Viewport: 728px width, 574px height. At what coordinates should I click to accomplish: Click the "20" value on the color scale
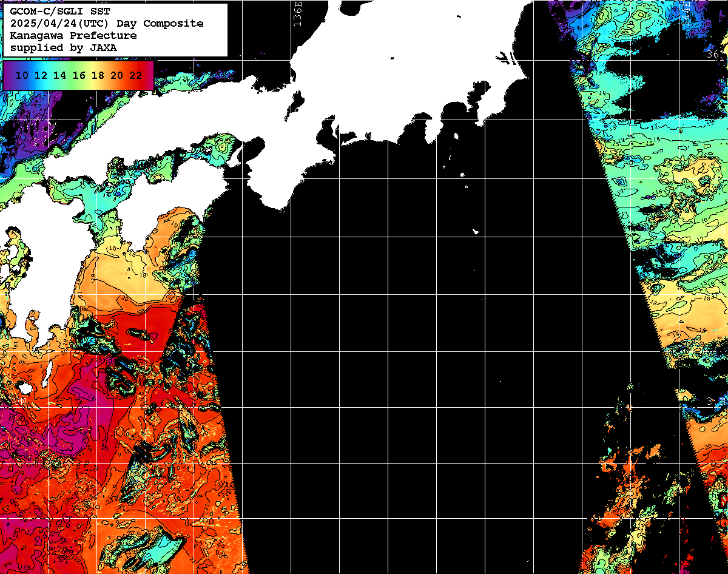117,75
